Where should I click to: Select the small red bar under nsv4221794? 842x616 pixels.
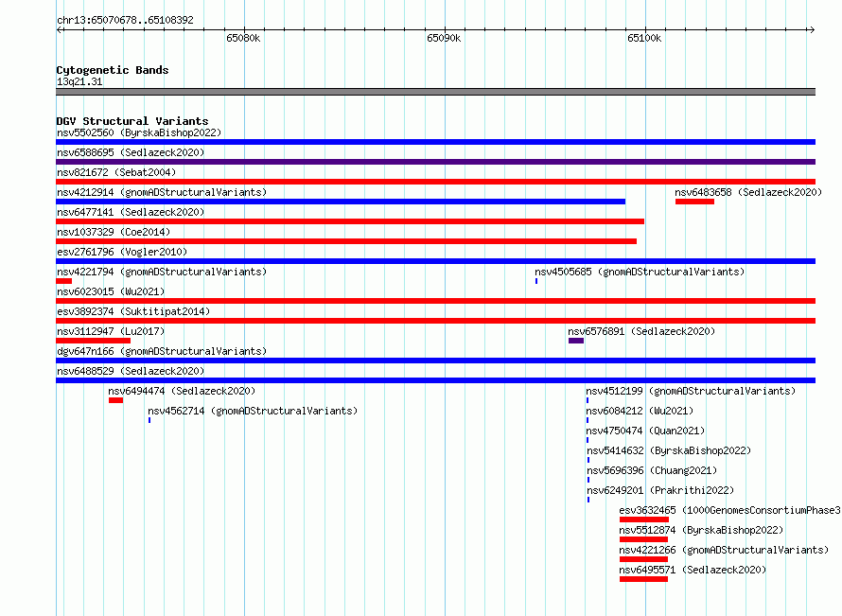click(64, 281)
